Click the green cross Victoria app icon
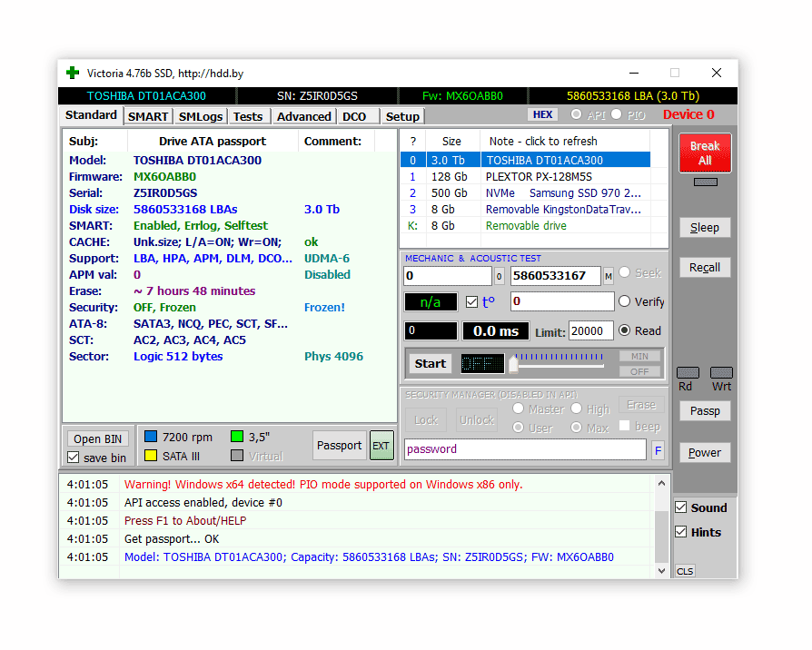The height and width of the screenshot is (650, 812). coord(73,73)
